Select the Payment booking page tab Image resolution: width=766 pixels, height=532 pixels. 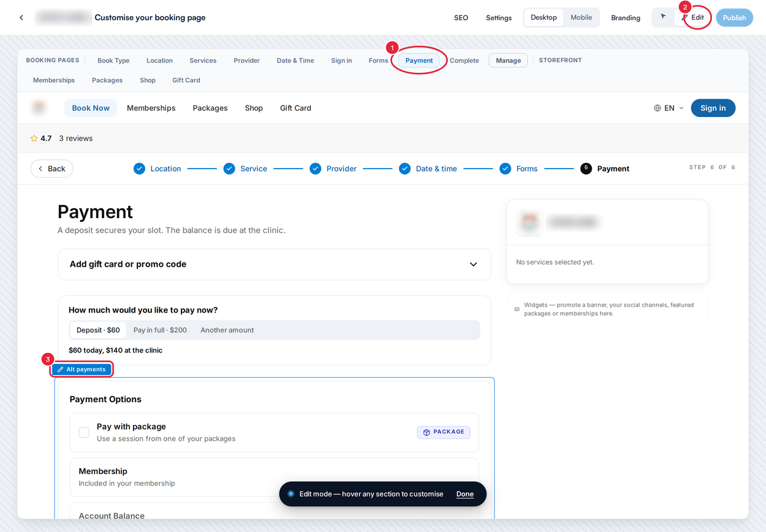[x=419, y=61]
